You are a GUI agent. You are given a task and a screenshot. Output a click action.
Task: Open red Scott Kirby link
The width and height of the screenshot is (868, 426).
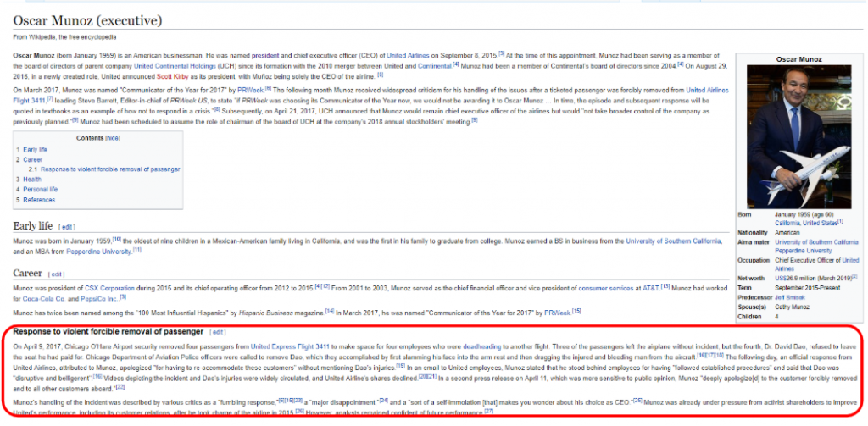tap(173, 75)
